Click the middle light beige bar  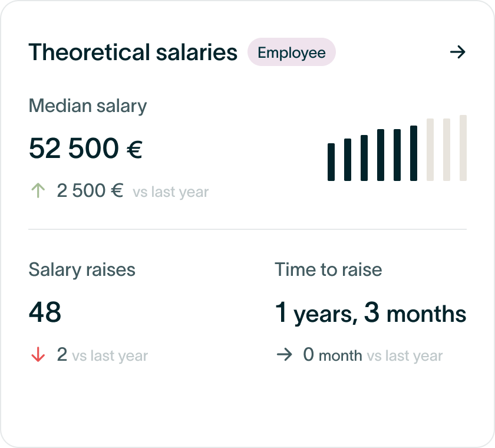coord(447,150)
